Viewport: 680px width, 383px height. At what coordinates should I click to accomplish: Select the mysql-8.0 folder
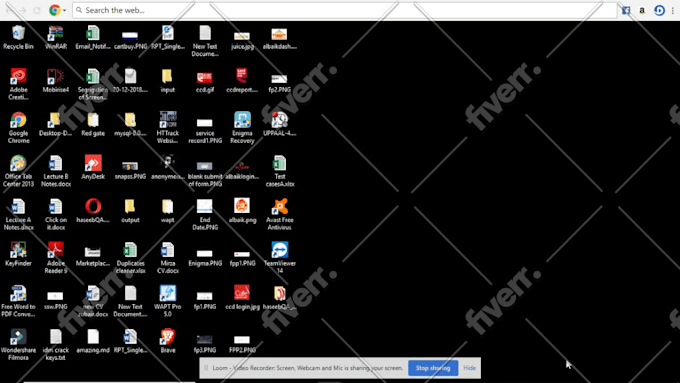click(130, 124)
